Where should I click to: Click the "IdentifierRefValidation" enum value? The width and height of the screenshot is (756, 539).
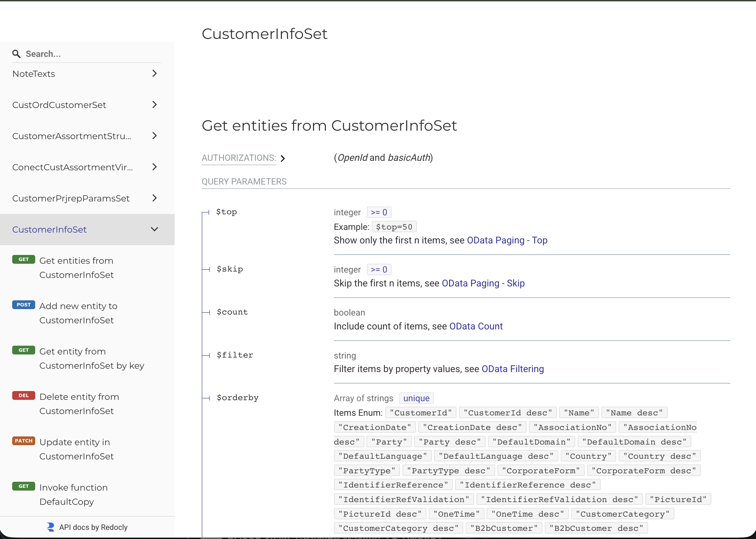tap(403, 499)
